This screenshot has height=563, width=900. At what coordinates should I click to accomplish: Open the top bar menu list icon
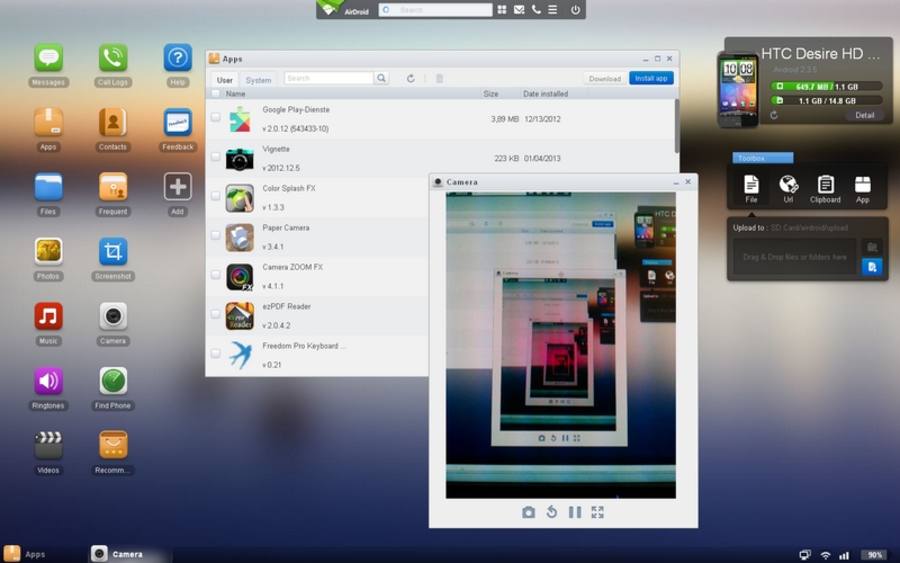(x=553, y=10)
